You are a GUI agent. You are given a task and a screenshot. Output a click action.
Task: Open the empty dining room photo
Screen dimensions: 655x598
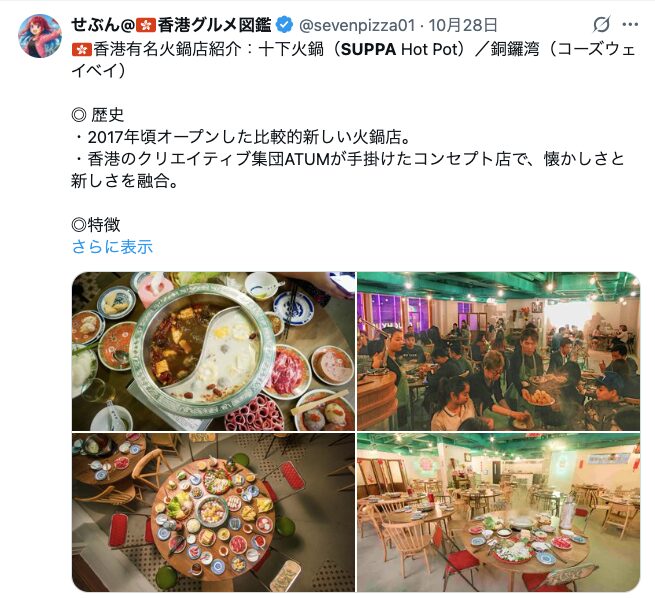tap(498, 512)
